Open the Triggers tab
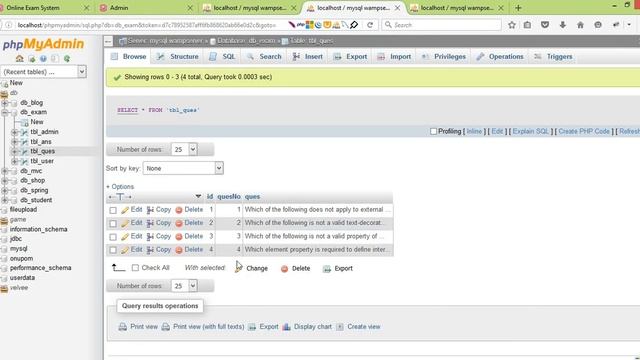Image resolution: width=640 pixels, height=360 pixels. pyautogui.click(x=553, y=57)
